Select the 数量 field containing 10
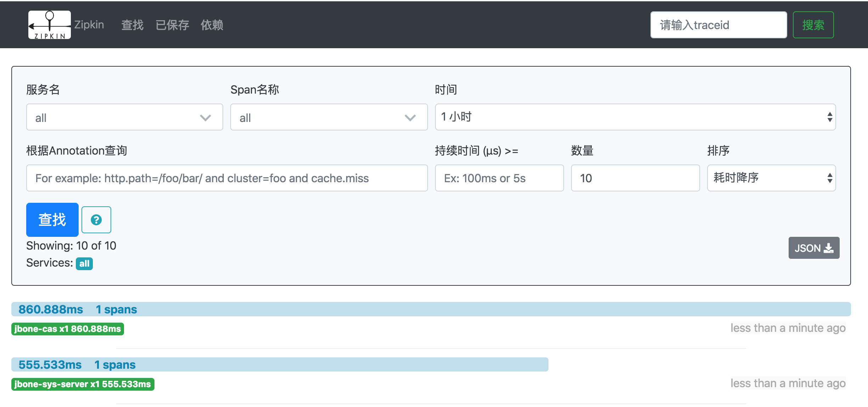Viewport: 868px width, 407px height. pyautogui.click(x=635, y=178)
